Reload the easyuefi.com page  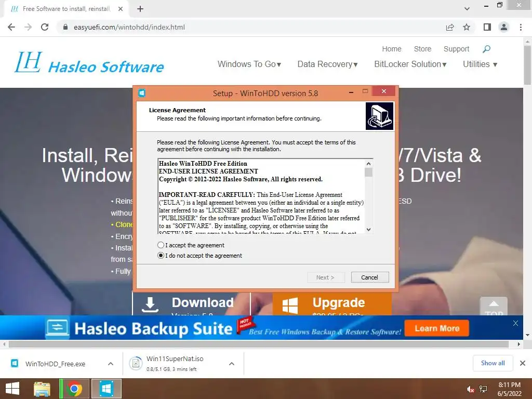(45, 27)
